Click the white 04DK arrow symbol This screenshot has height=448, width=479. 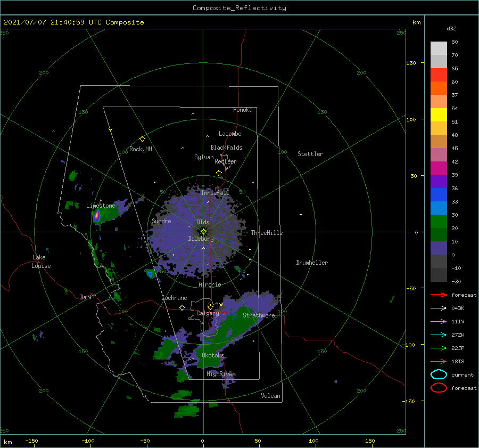439,308
